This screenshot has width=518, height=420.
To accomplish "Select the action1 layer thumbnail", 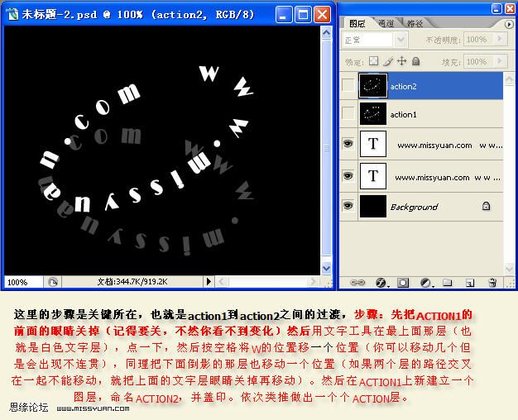I will tap(373, 114).
